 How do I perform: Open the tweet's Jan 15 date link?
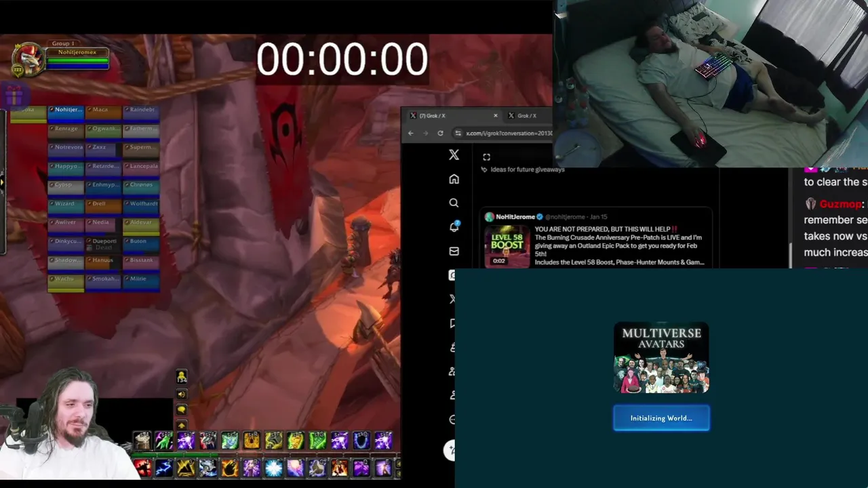click(599, 217)
